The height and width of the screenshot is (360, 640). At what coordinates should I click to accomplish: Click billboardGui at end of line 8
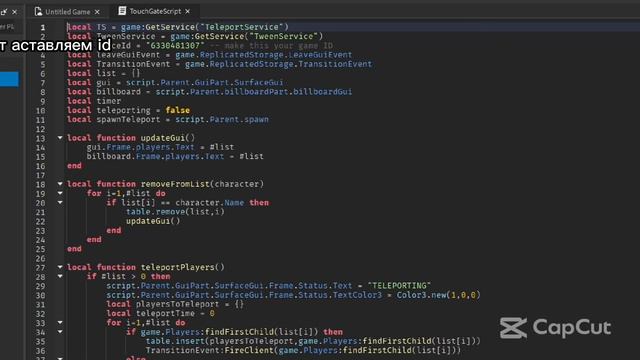(x=322, y=92)
